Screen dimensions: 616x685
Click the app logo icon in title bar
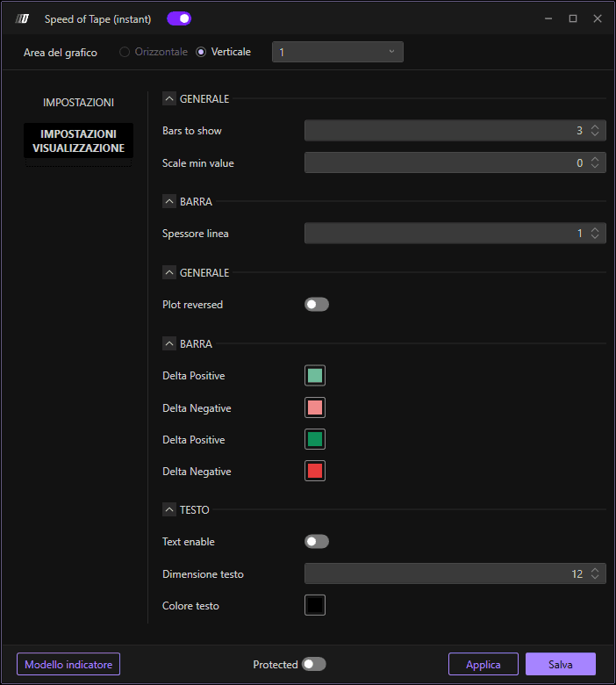tap(22, 18)
